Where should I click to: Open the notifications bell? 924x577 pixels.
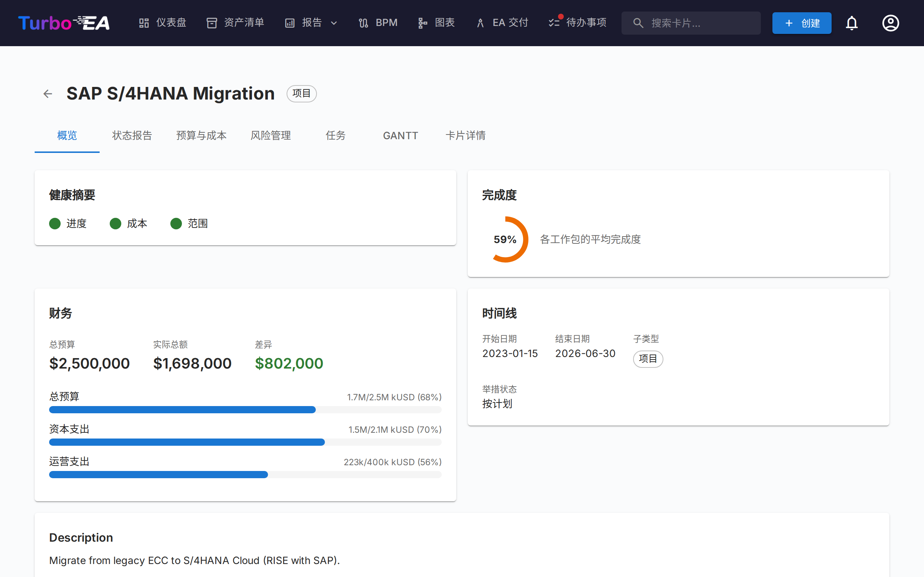(x=851, y=23)
